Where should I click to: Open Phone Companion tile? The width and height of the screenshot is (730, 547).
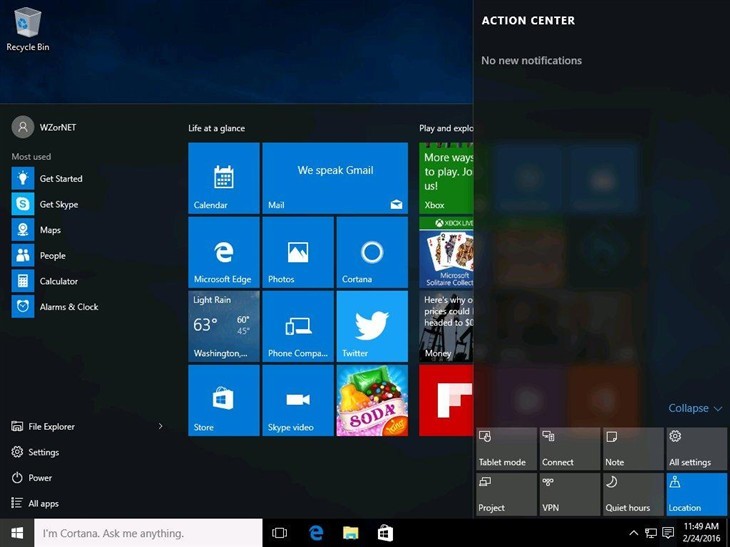[298, 326]
